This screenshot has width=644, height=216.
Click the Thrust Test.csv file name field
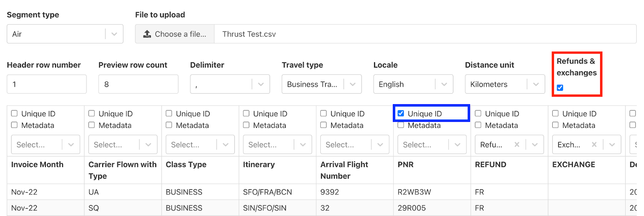pyautogui.click(x=425, y=34)
